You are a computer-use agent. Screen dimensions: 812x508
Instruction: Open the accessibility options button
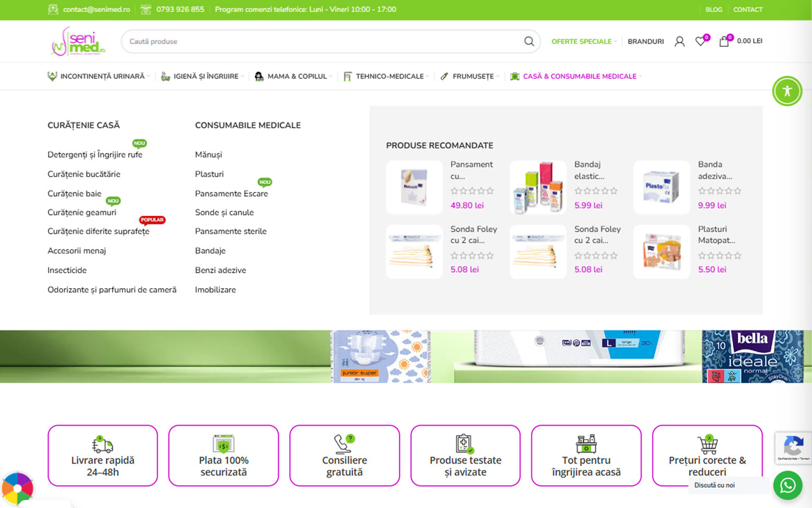786,91
